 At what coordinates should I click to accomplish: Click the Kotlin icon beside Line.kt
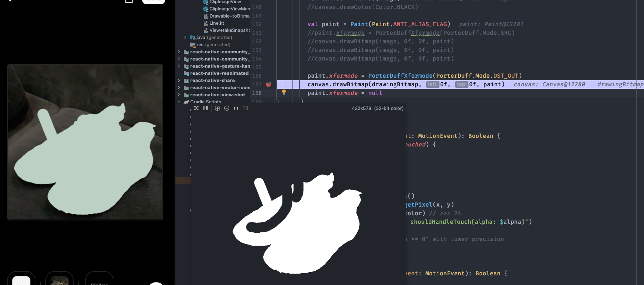click(206, 23)
